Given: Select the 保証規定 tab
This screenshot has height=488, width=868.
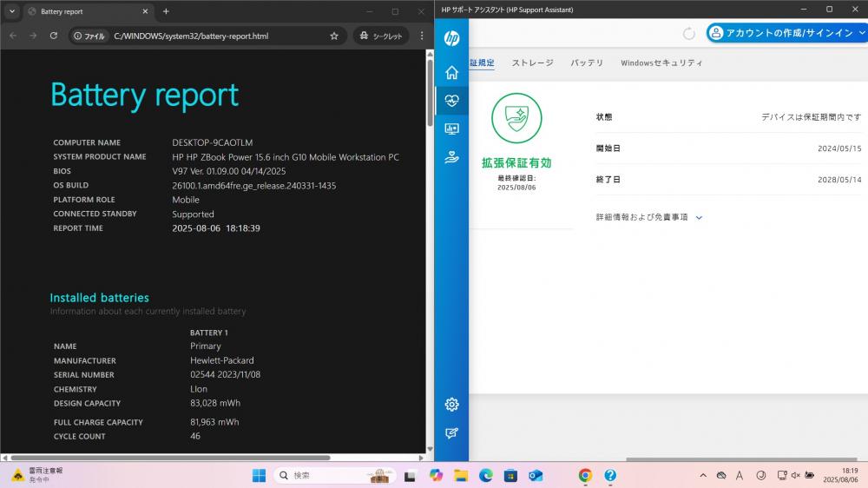Looking at the screenshot, I should 482,63.
